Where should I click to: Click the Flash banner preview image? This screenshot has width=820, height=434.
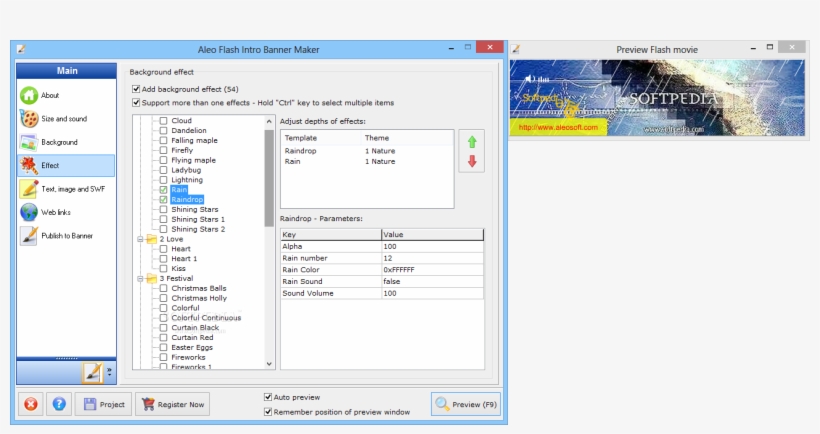657,98
